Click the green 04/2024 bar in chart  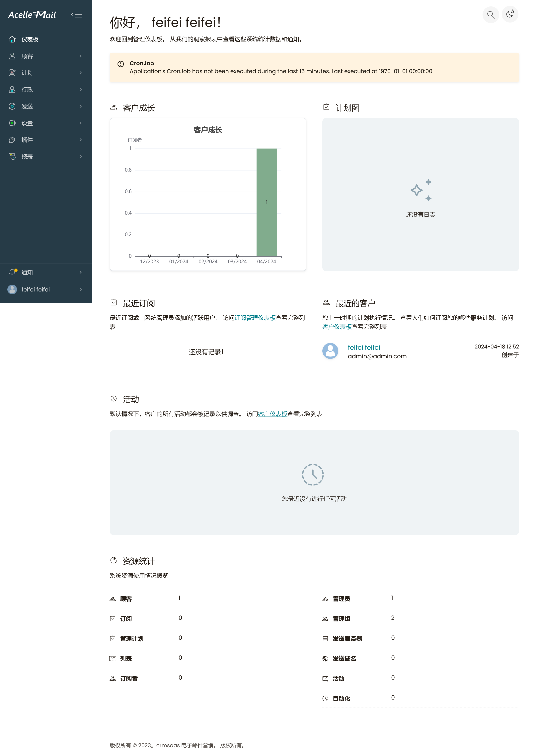click(x=267, y=202)
